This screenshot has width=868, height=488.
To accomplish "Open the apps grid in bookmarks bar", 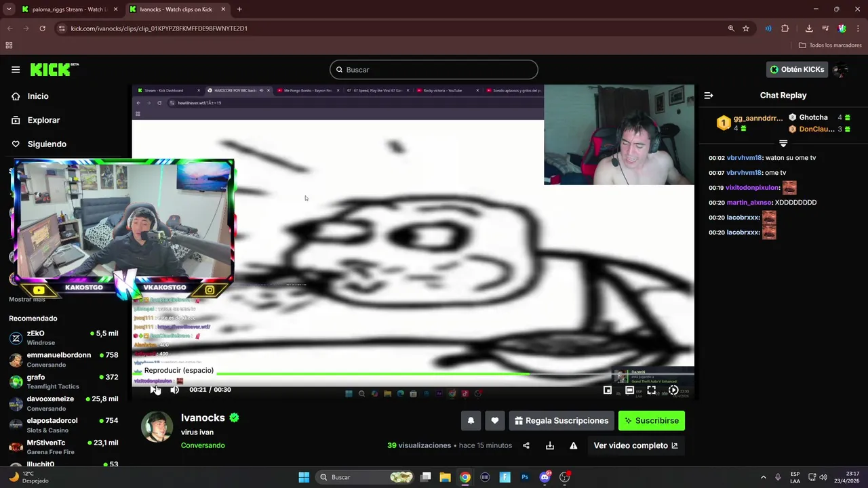I will [9, 45].
